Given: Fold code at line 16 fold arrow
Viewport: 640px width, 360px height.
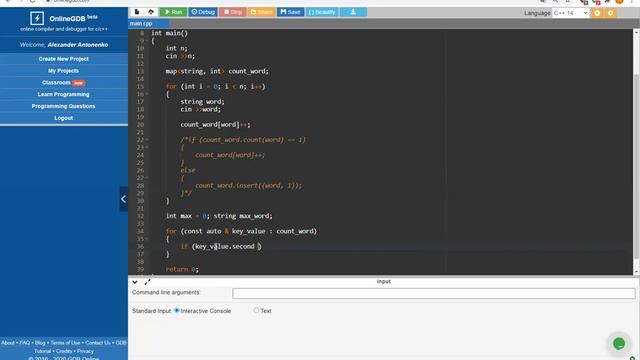Looking at the screenshot, I should pos(147,94).
